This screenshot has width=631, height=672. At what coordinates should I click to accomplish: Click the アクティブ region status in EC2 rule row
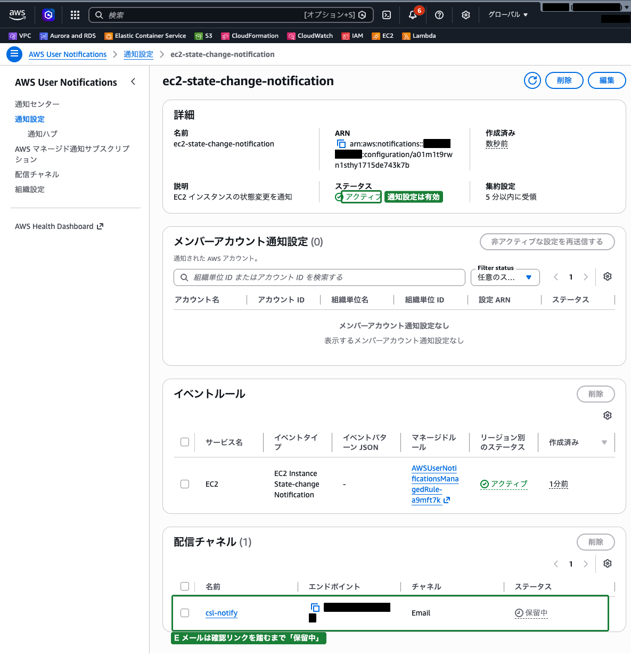(x=504, y=484)
